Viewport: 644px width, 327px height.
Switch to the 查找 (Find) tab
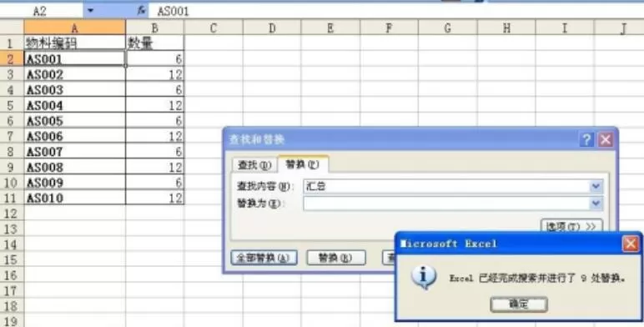pyautogui.click(x=254, y=165)
